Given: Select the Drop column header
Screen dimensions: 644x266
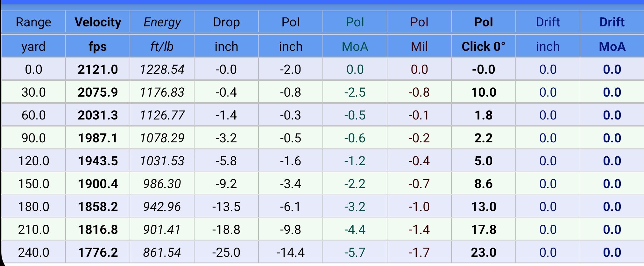Looking at the screenshot, I should (x=226, y=22).
